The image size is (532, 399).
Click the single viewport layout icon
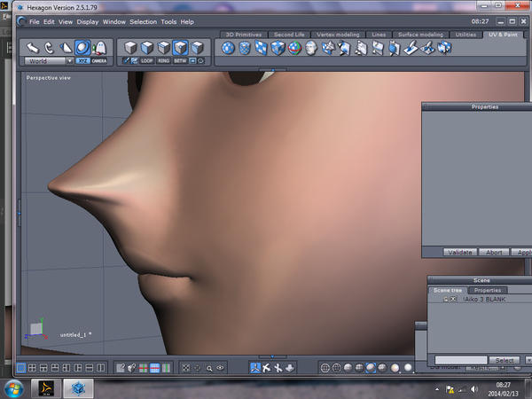[x=20, y=367]
